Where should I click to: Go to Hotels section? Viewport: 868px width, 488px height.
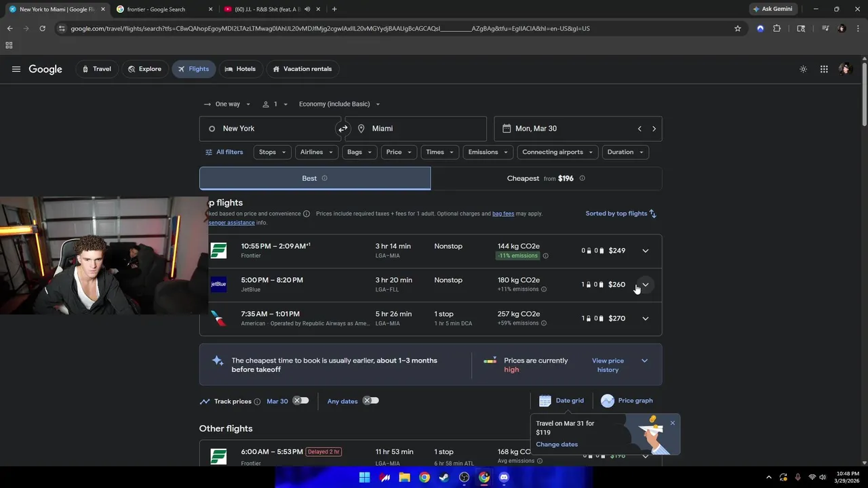[240, 69]
